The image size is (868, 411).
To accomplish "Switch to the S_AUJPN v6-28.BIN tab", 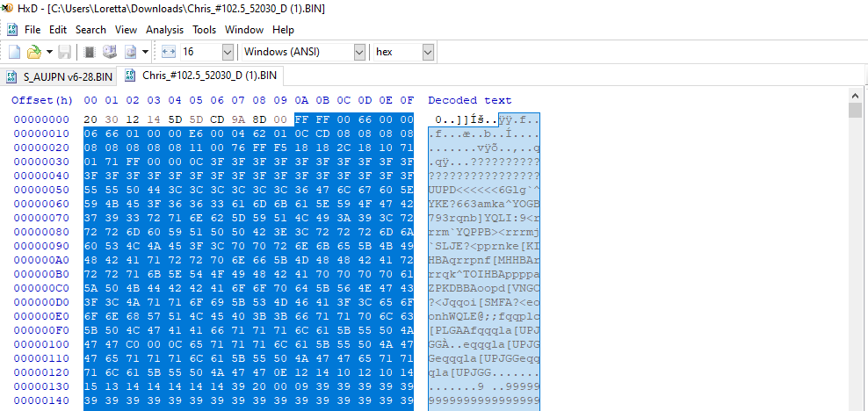I will click(60, 76).
